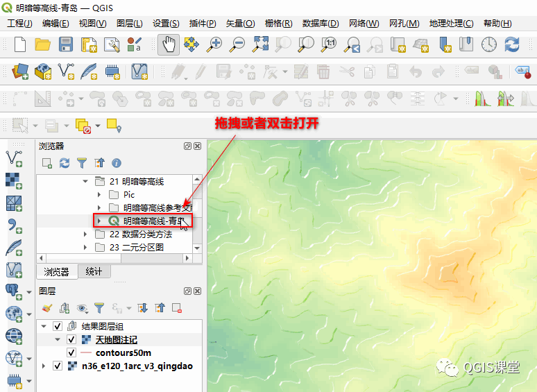This screenshot has height=392, width=537.
Task: Open the new print layout icon
Action: (x=89, y=45)
